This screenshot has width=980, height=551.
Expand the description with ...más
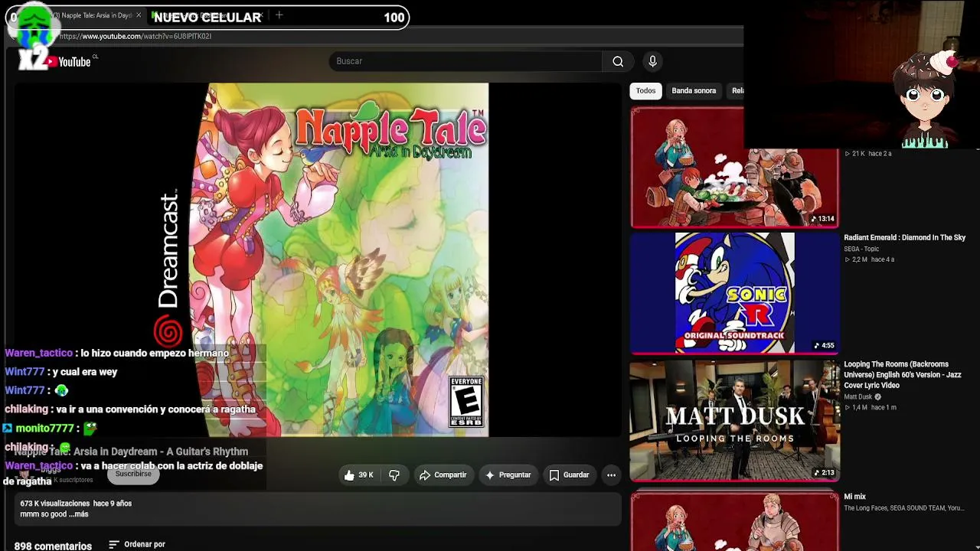[78, 514]
